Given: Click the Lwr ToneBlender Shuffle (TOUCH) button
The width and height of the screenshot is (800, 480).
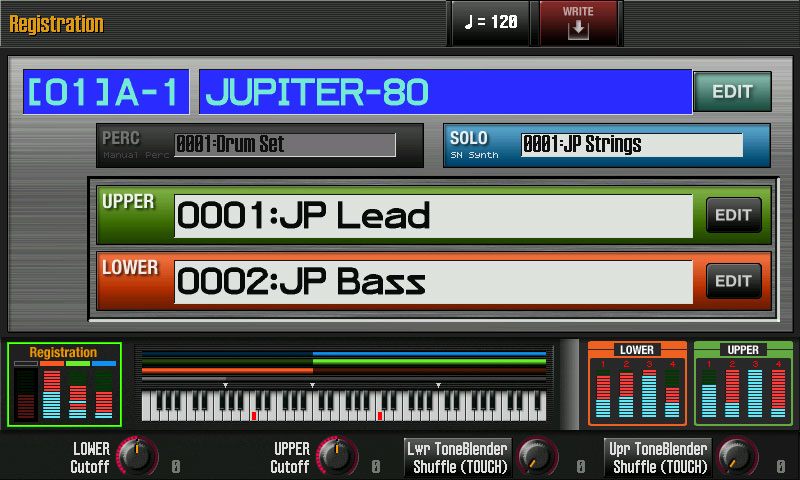Looking at the screenshot, I should click(x=458, y=458).
